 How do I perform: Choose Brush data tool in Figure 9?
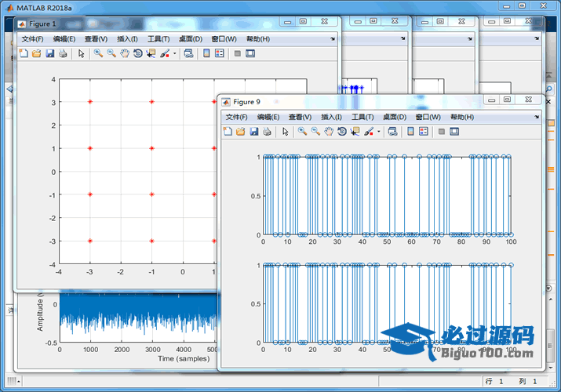coord(369,132)
